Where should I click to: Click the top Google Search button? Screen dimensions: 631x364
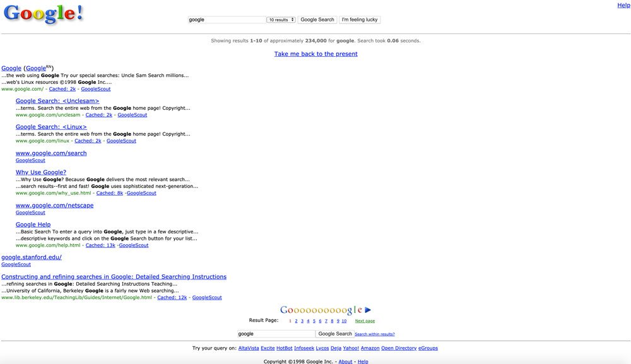pos(317,20)
